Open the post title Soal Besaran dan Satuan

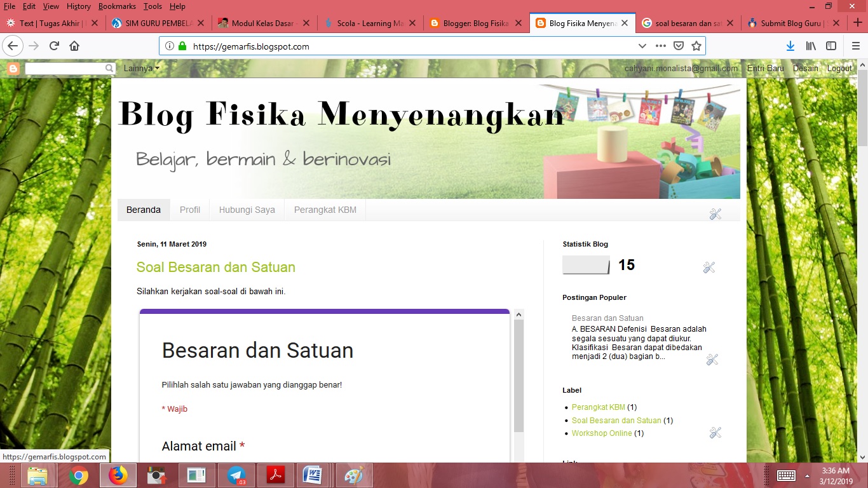(x=216, y=268)
